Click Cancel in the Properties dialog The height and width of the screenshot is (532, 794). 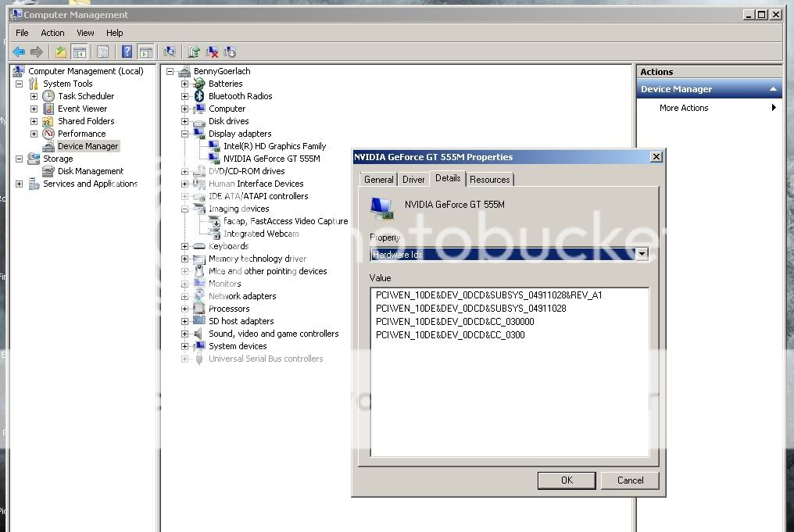tap(630, 480)
